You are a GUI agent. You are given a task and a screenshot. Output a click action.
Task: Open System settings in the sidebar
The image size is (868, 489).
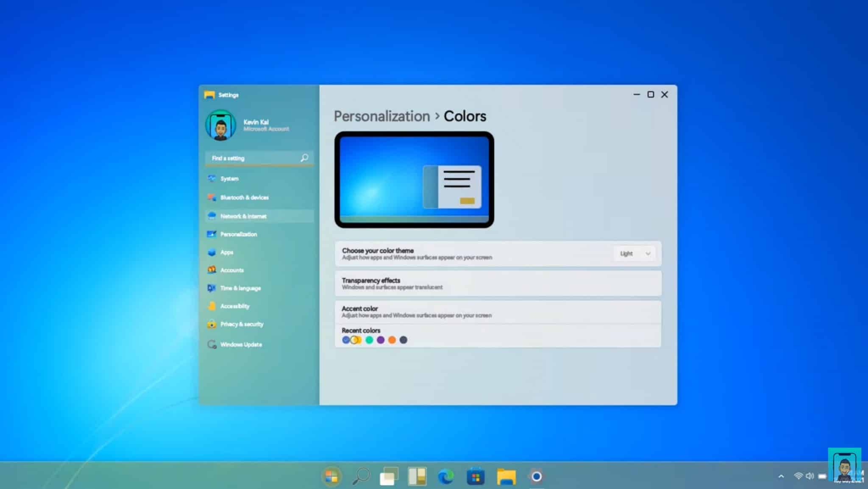[x=229, y=179]
